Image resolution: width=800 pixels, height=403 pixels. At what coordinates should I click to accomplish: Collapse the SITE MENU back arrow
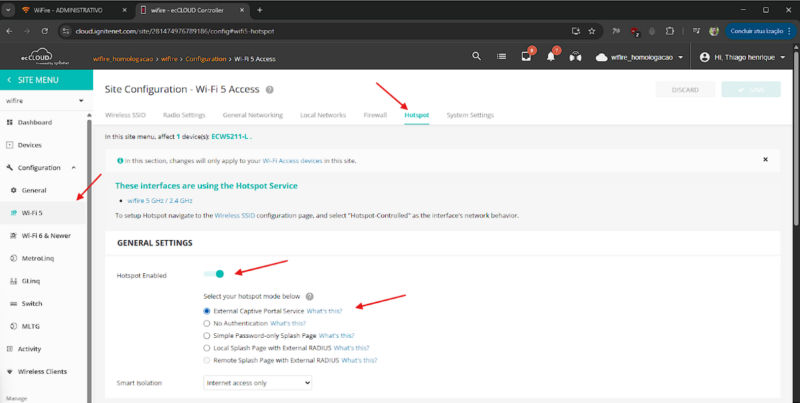[x=9, y=80]
